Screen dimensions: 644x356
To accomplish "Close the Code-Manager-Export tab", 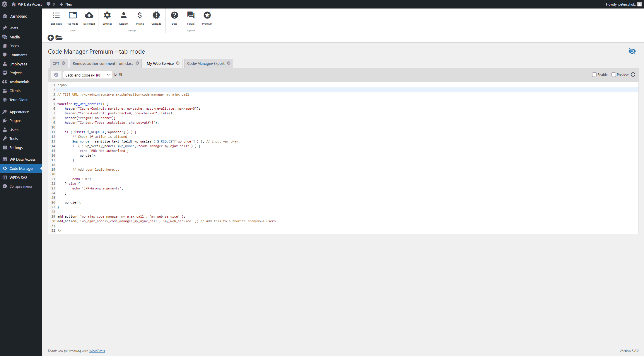I will [x=229, y=63].
